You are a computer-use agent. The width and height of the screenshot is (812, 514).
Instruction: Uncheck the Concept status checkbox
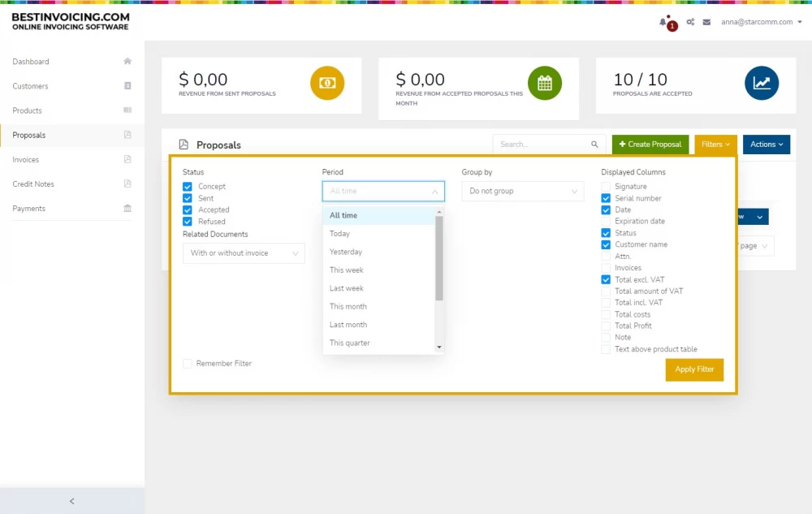tap(188, 187)
